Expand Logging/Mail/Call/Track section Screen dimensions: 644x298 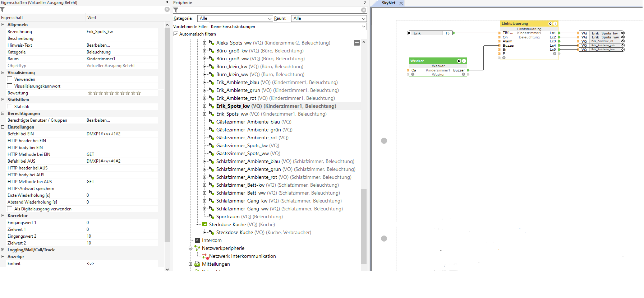point(3,250)
